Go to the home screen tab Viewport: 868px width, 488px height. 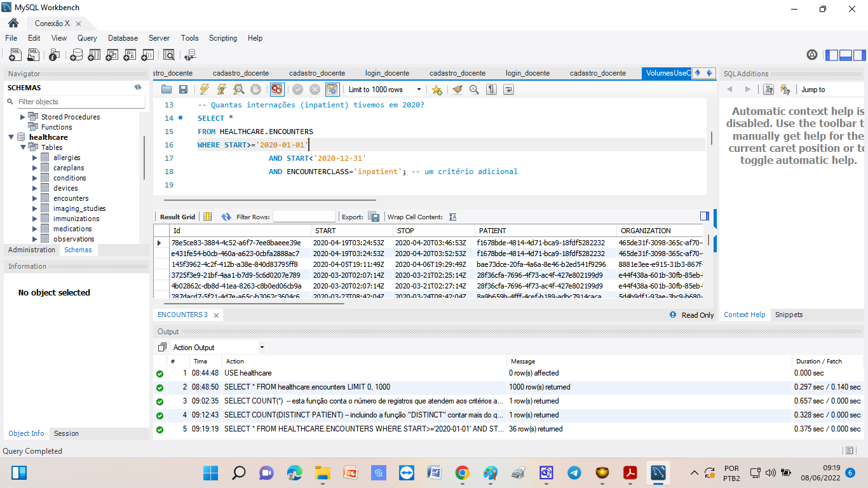13,23
